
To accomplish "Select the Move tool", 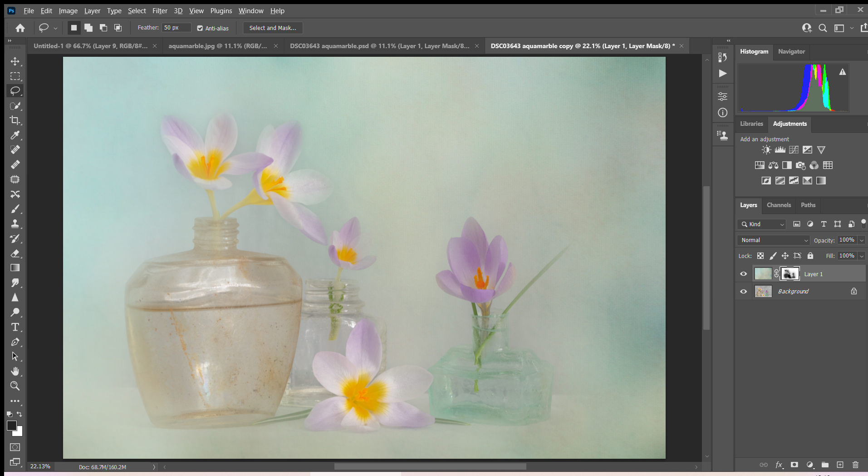I will click(15, 61).
